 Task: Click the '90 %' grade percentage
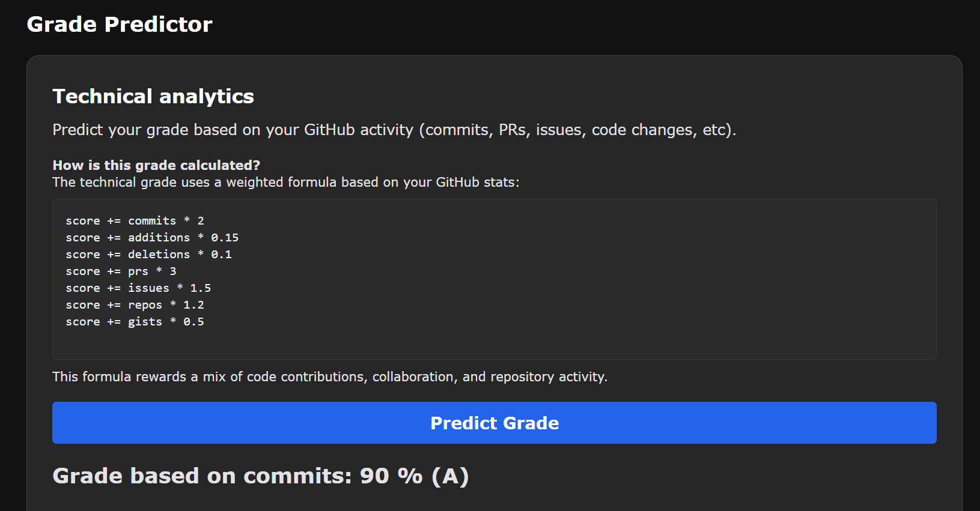391,476
